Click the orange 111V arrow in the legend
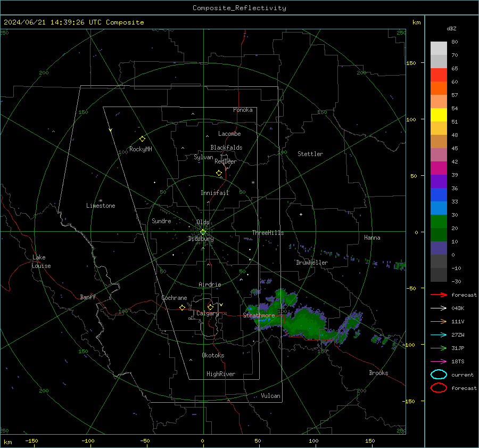Viewport: 479px width, 448px height. [439, 321]
